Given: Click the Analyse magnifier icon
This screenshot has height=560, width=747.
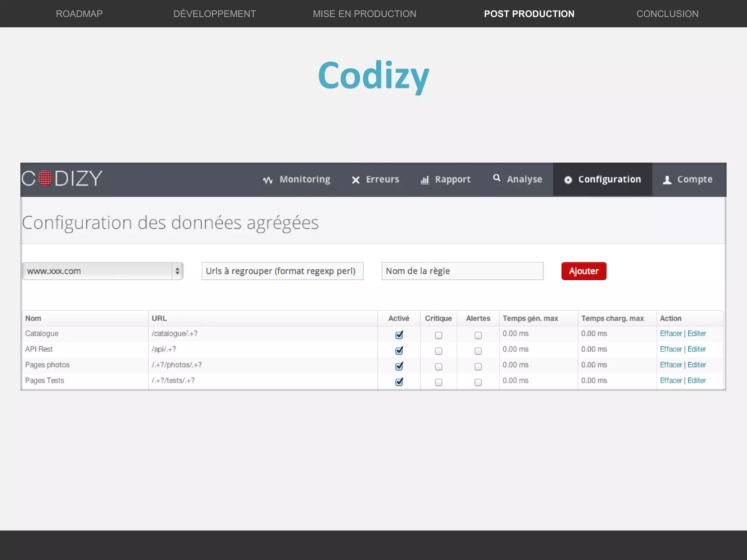Looking at the screenshot, I should pos(496,178).
